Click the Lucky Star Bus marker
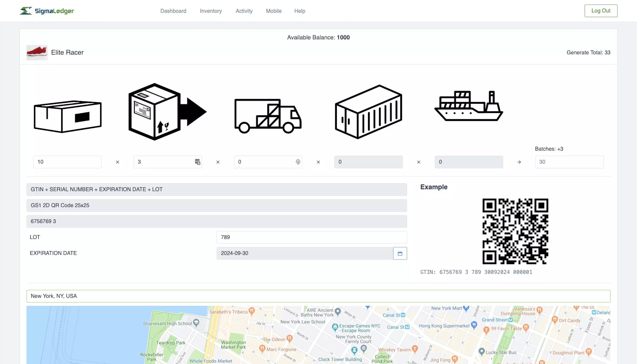 coord(481,351)
